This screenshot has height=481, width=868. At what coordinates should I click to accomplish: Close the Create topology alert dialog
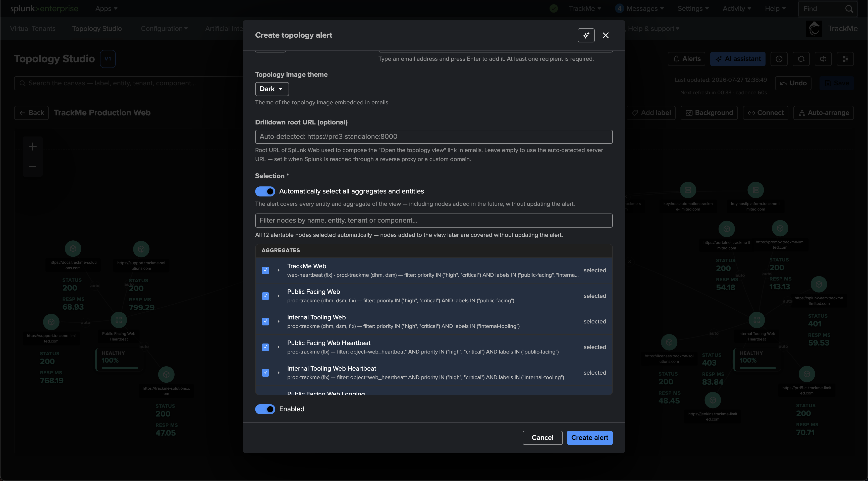coord(606,35)
